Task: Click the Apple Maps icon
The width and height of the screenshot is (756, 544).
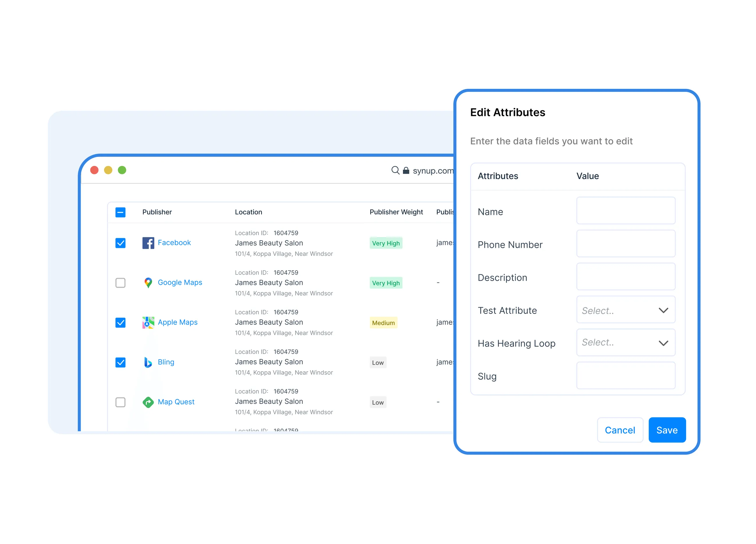Action: 148,323
